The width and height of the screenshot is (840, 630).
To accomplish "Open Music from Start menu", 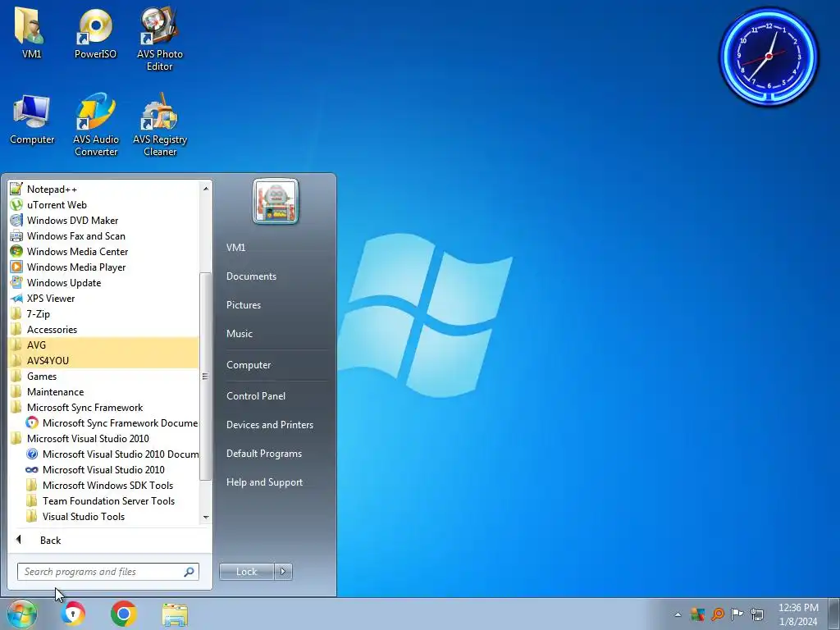I will (x=240, y=333).
